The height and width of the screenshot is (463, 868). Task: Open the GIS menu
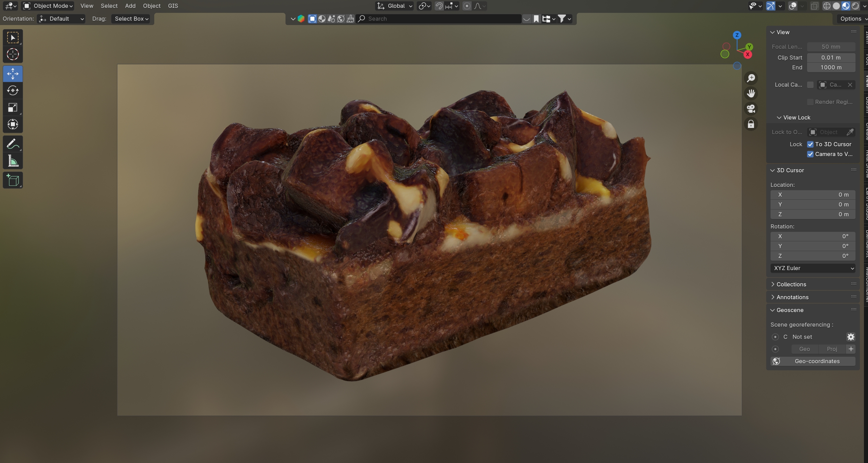click(173, 6)
